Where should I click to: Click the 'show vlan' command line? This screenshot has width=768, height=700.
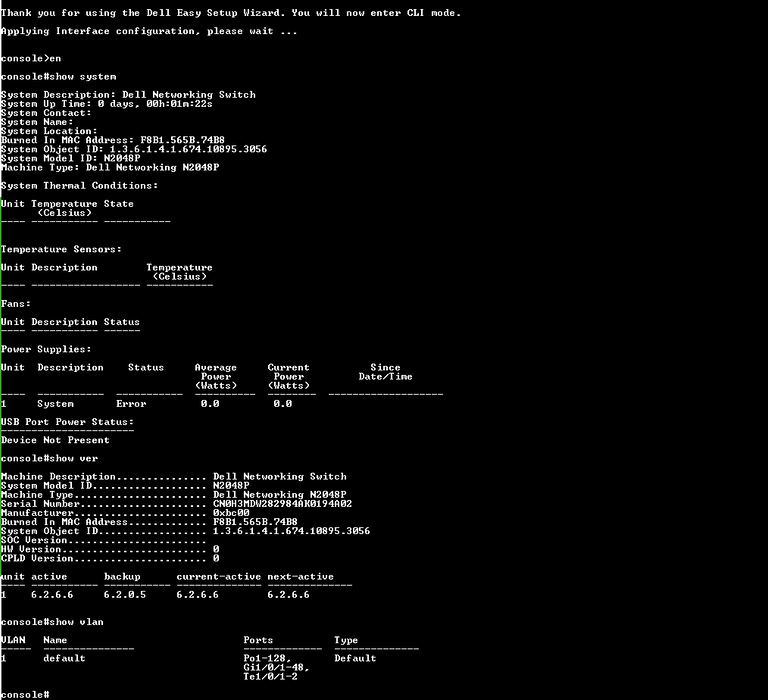pos(52,622)
